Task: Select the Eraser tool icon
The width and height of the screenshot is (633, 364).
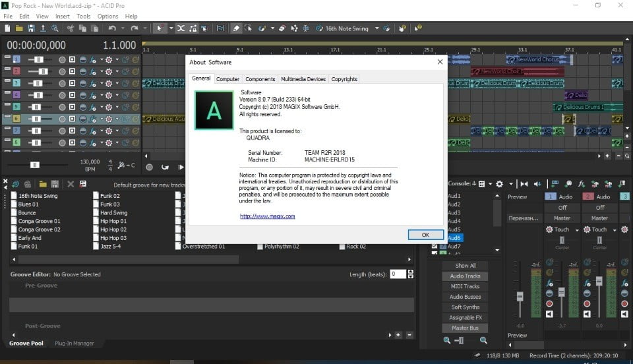Action: (x=282, y=28)
